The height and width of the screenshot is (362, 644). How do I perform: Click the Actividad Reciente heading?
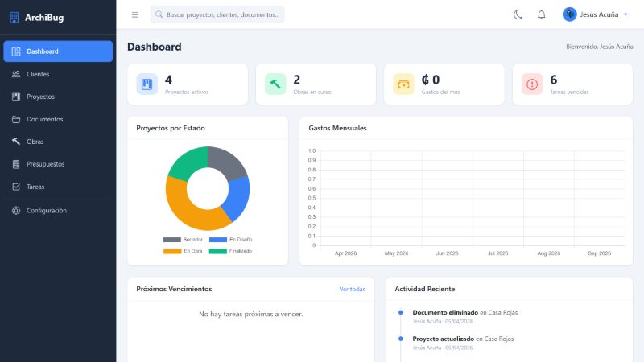(x=425, y=289)
